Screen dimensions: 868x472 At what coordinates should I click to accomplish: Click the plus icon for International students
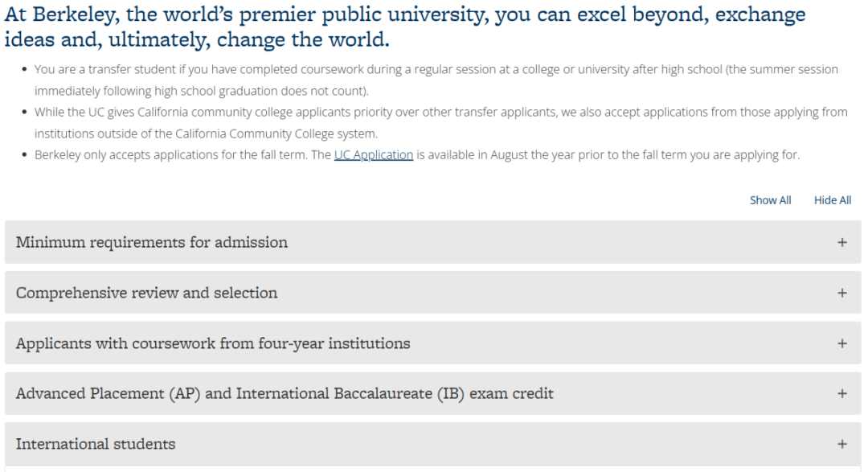coord(841,444)
